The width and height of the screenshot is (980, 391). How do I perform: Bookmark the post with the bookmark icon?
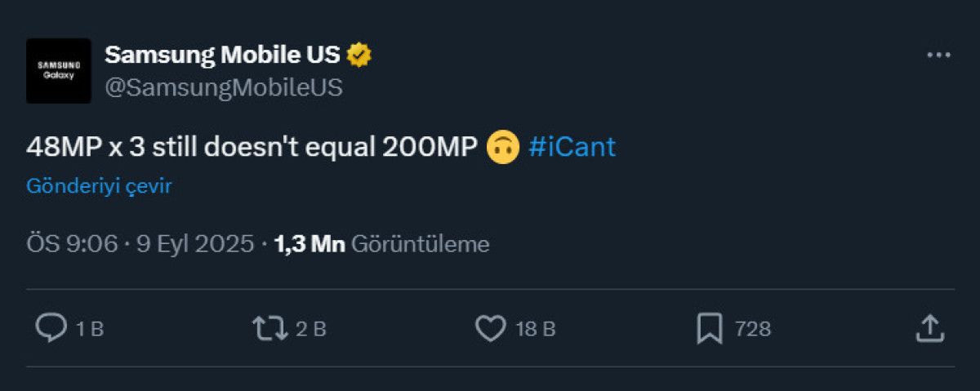coord(710,328)
